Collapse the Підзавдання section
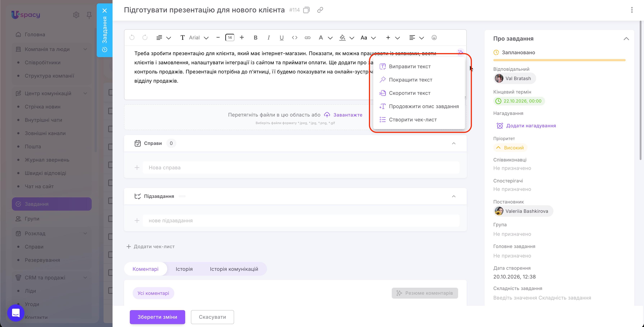The width and height of the screenshot is (644, 327). [453, 196]
